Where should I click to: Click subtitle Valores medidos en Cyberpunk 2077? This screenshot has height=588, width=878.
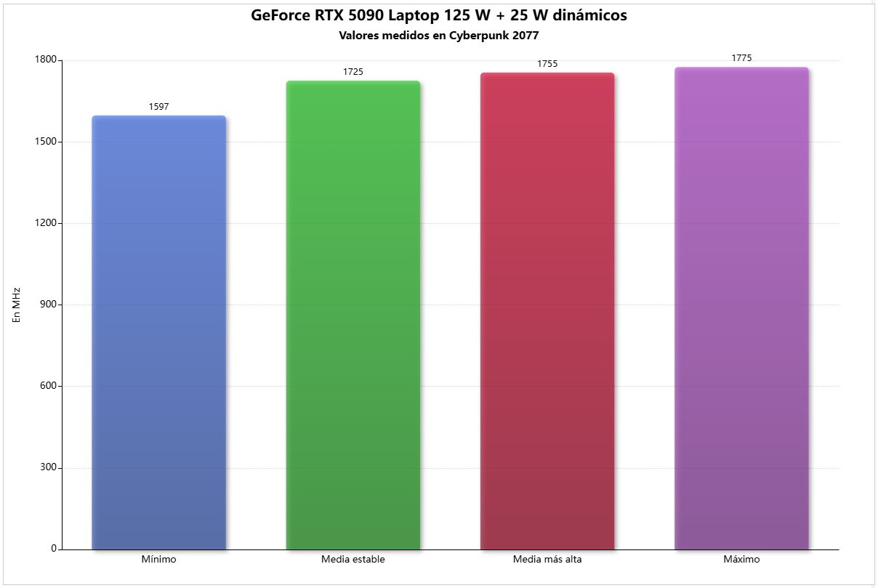point(439,34)
